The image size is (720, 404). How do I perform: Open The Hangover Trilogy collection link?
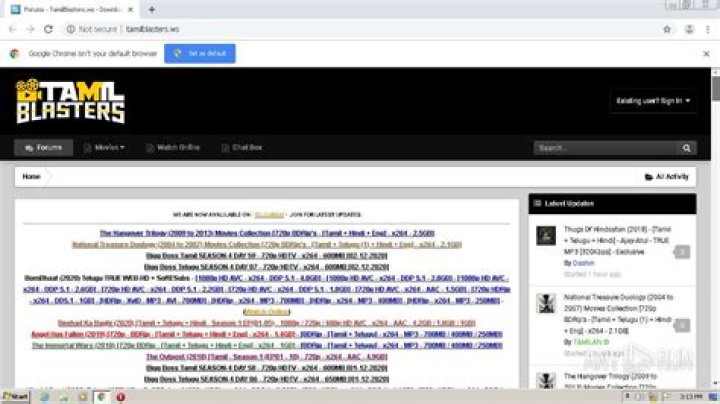268,232
